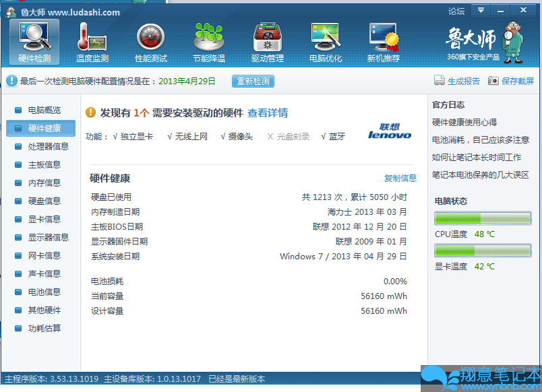Open 驱动管理 driver icon
This screenshot has height=392, width=542.
(267, 42)
